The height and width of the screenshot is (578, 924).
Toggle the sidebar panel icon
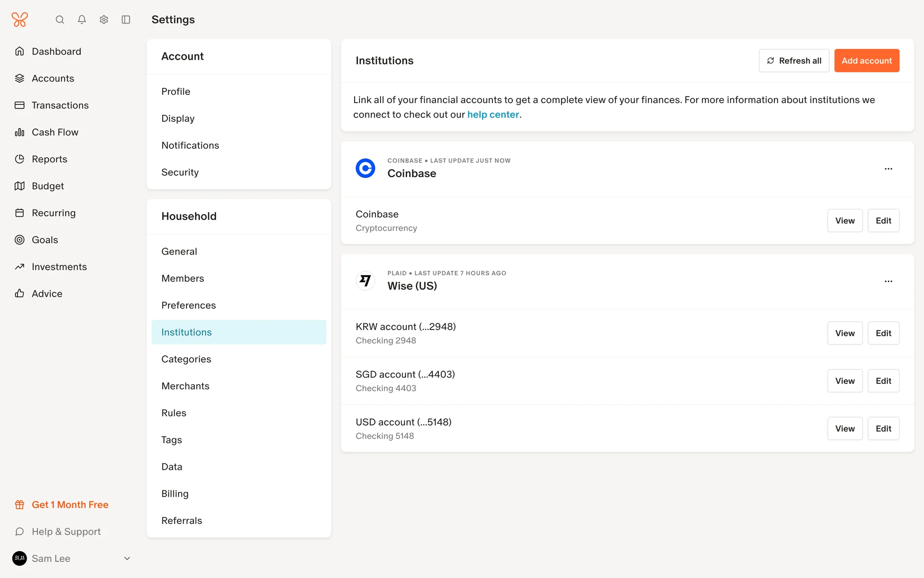[x=126, y=20]
